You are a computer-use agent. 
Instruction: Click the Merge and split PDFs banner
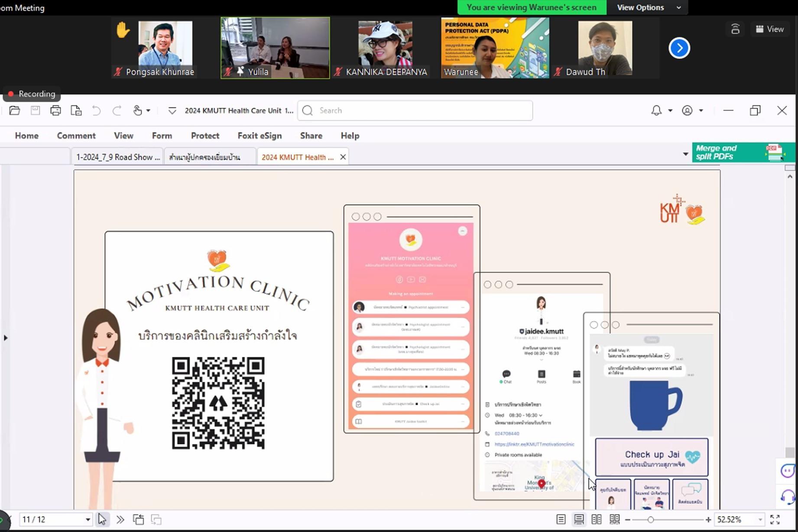[x=743, y=152]
